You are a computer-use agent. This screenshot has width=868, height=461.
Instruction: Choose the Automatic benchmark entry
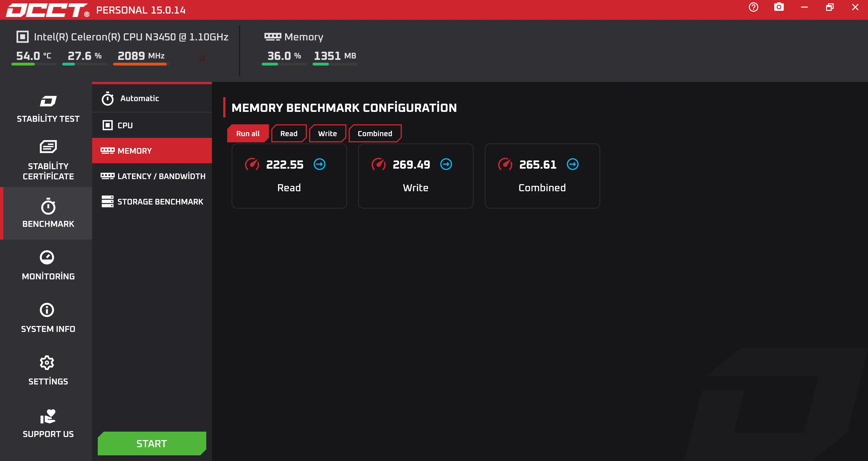coord(140,98)
